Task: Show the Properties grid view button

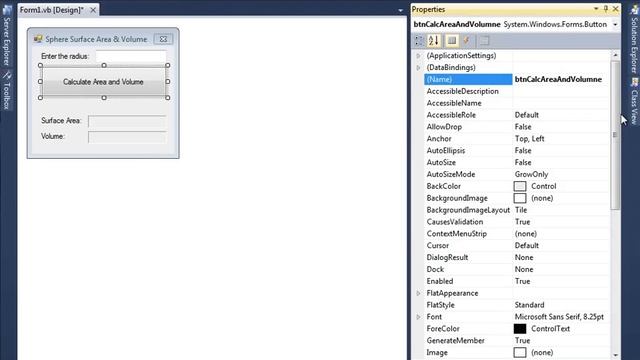Action: coord(452,40)
